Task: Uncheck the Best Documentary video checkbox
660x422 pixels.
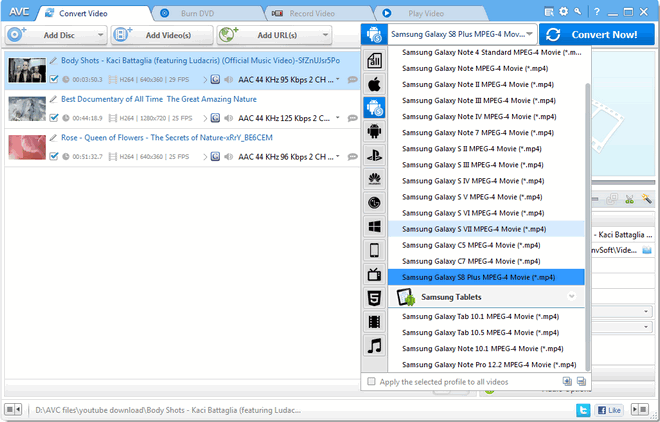Action: click(x=53, y=118)
